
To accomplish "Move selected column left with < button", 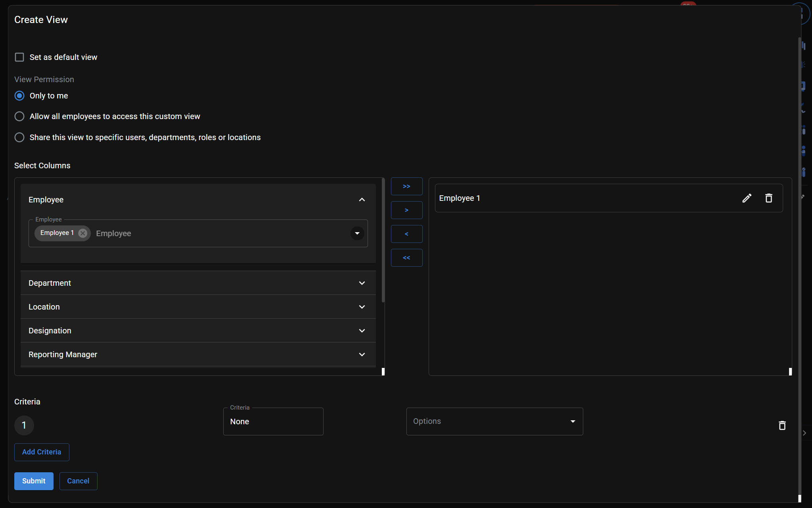I will tap(406, 234).
